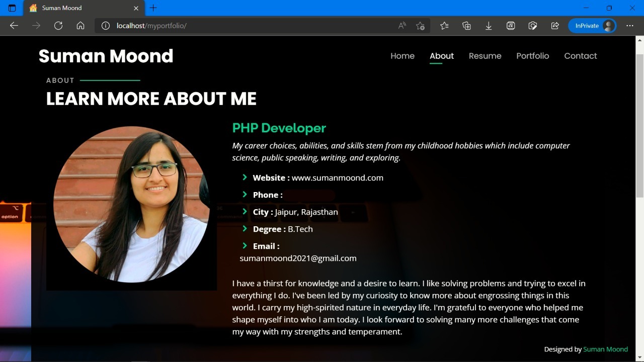Click the browser Back arrow
Screen dimensions: 644x362
(x=14, y=26)
